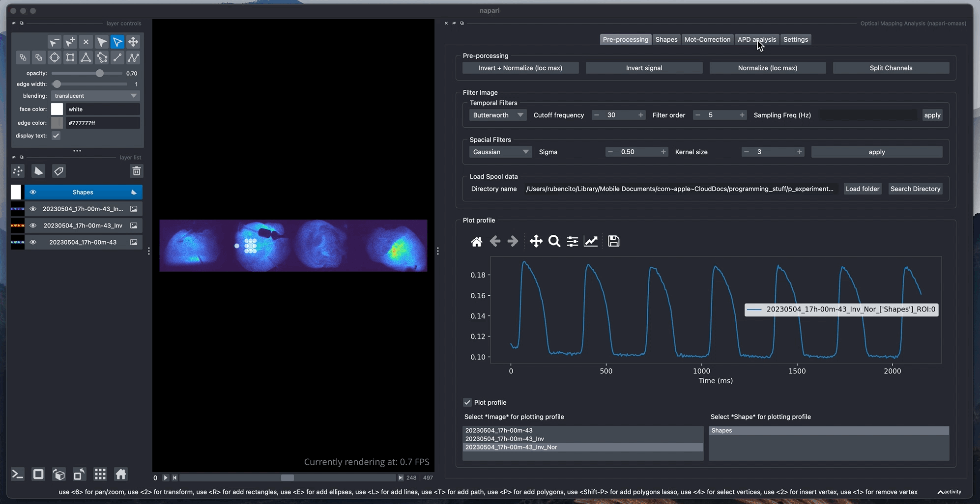The image size is (980, 504).
Task: Transpose the displayed dimensions
Action: click(79, 474)
